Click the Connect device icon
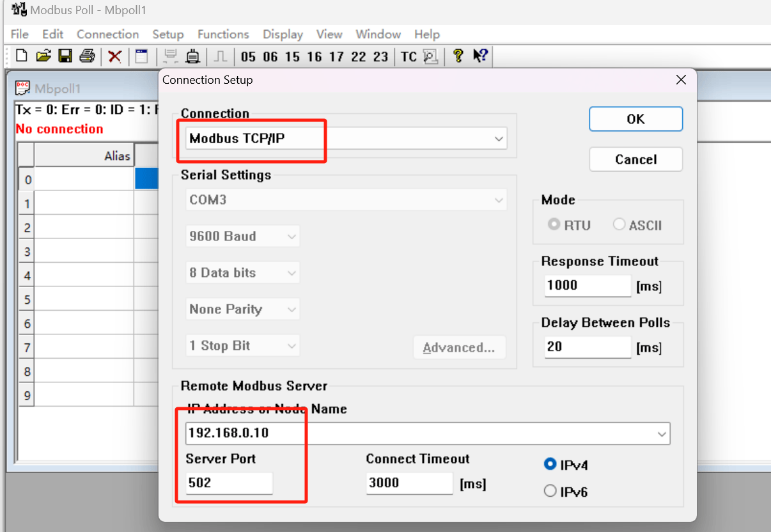Image resolution: width=771 pixels, height=532 pixels. 192,56
